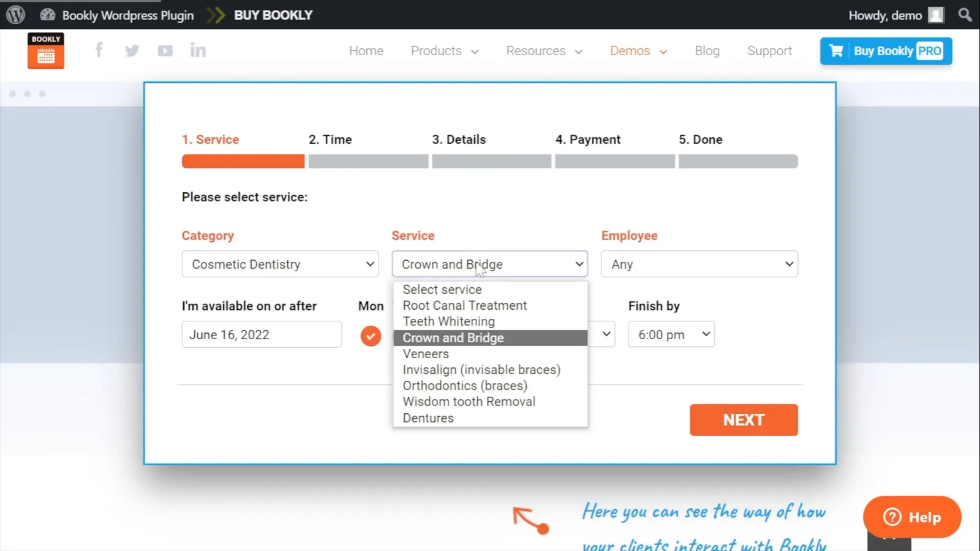The image size is (980, 551).
Task: Open the Support page
Action: pos(769,51)
